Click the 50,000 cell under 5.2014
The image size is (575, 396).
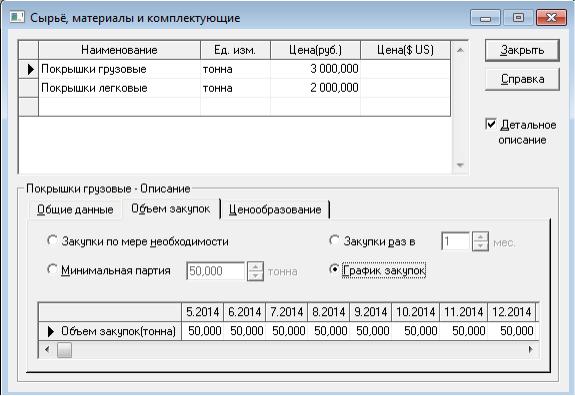click(202, 331)
